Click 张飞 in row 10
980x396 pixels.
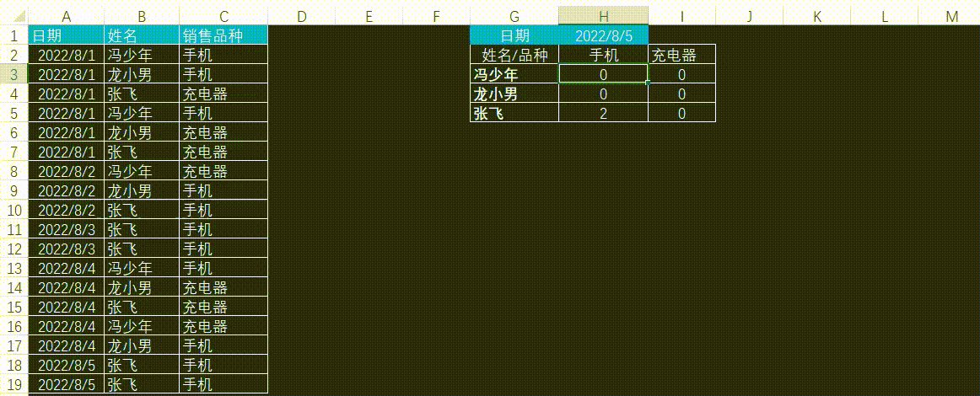(x=141, y=210)
